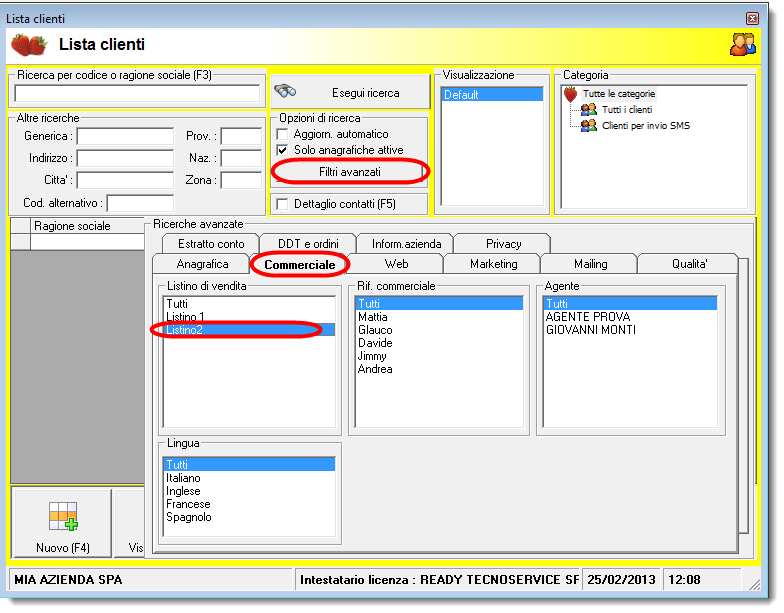
Task: Select Glauco as Rif. commerciale
Action: click(439, 330)
